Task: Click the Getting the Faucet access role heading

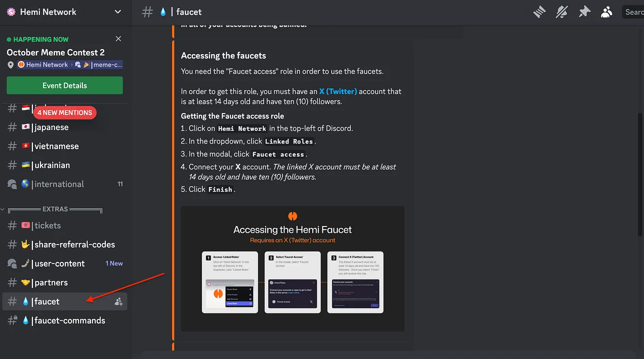Action: pos(232,116)
